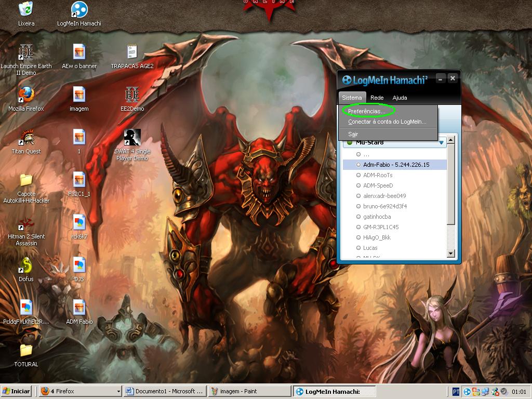Viewport: 532px width, 399px height.
Task: Select the Mozilla Firefox desktop icon
Action: click(x=26, y=95)
